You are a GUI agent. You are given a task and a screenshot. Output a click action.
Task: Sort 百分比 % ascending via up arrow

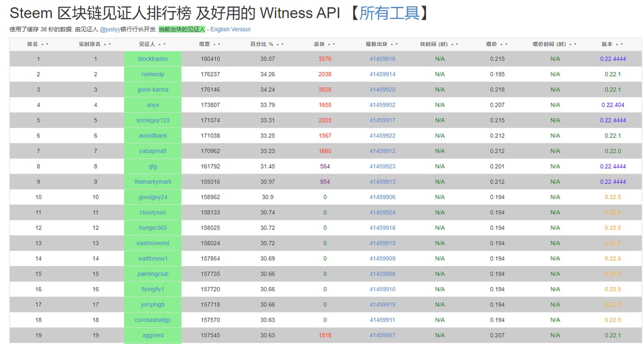point(277,44)
